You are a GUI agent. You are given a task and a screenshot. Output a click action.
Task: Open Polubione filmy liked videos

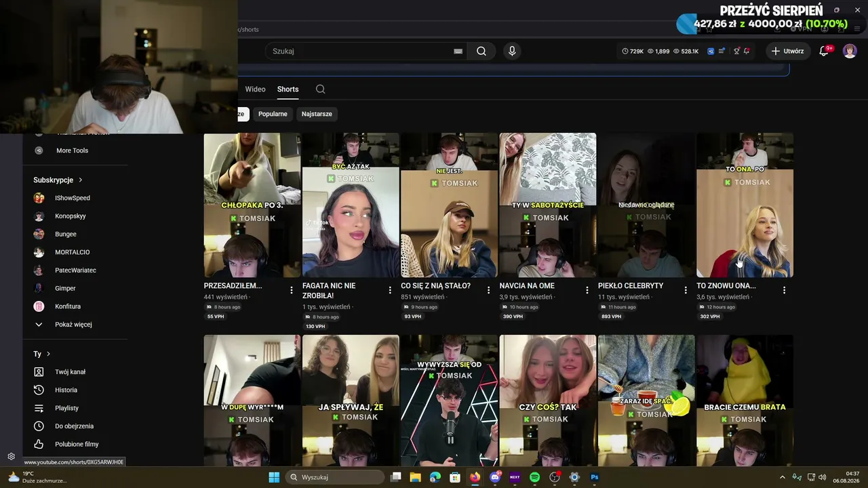(75, 444)
